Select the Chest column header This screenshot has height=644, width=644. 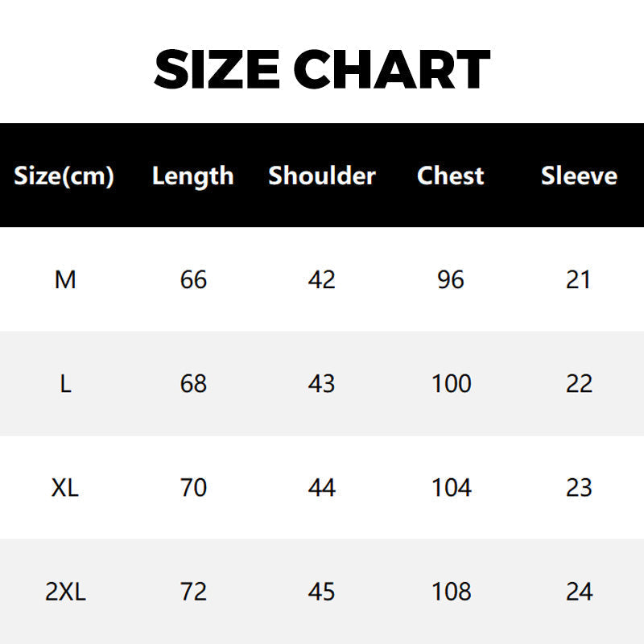[x=451, y=175]
